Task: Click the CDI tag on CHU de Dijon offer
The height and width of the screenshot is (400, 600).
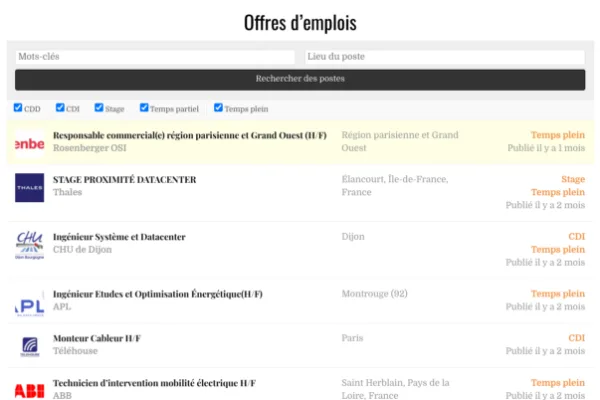Action: click(x=576, y=237)
